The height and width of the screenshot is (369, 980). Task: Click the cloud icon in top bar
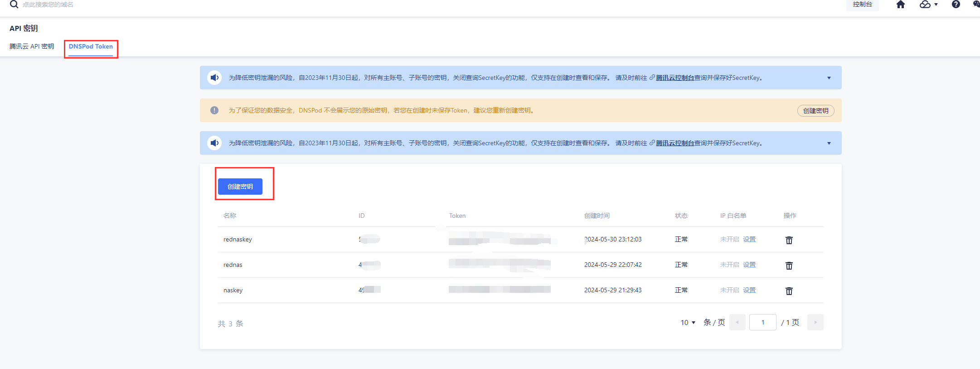click(x=925, y=5)
